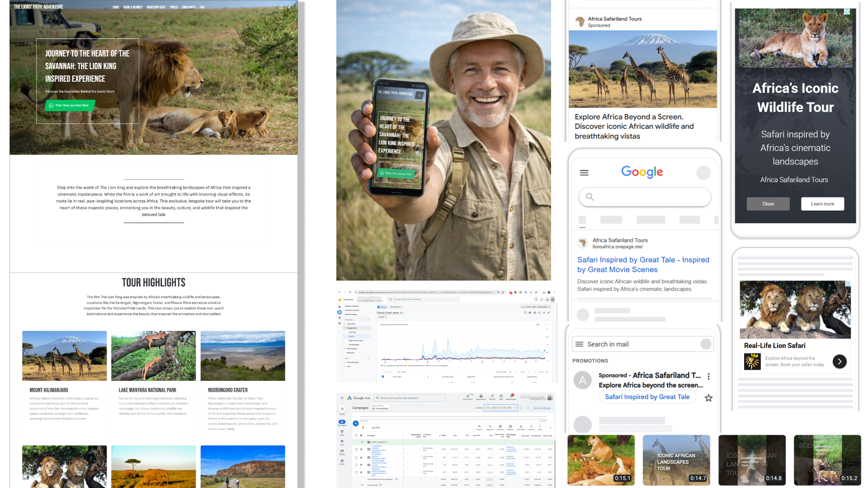The height and width of the screenshot is (488, 868).
Task: Open the Mount Kilimanjaro giraffes tour photo
Action: 65,356
